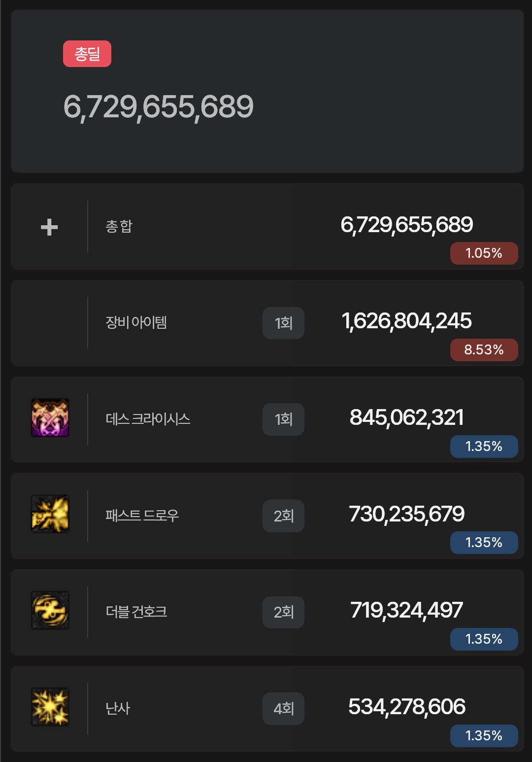Click the 2회 count badge for 더블 건호크
The width and height of the screenshot is (532, 762).
point(283,612)
